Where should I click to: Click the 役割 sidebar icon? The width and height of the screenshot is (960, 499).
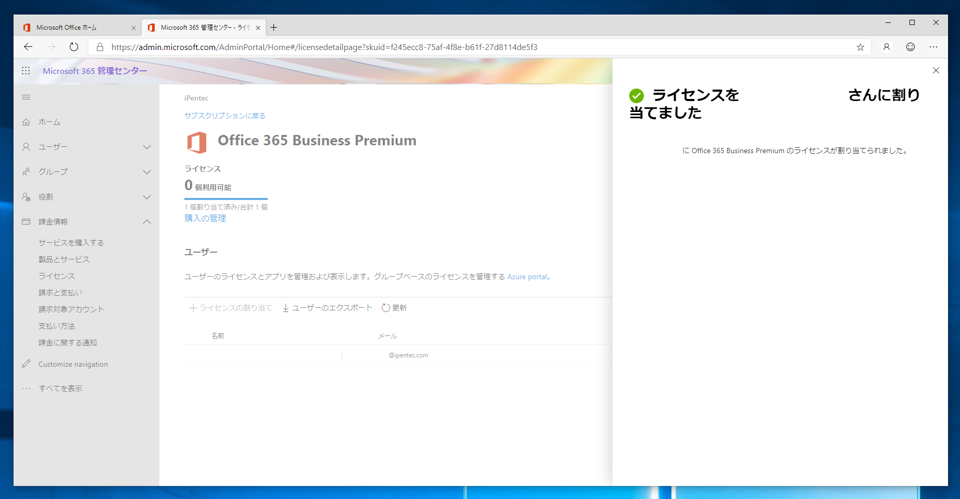pyautogui.click(x=26, y=197)
